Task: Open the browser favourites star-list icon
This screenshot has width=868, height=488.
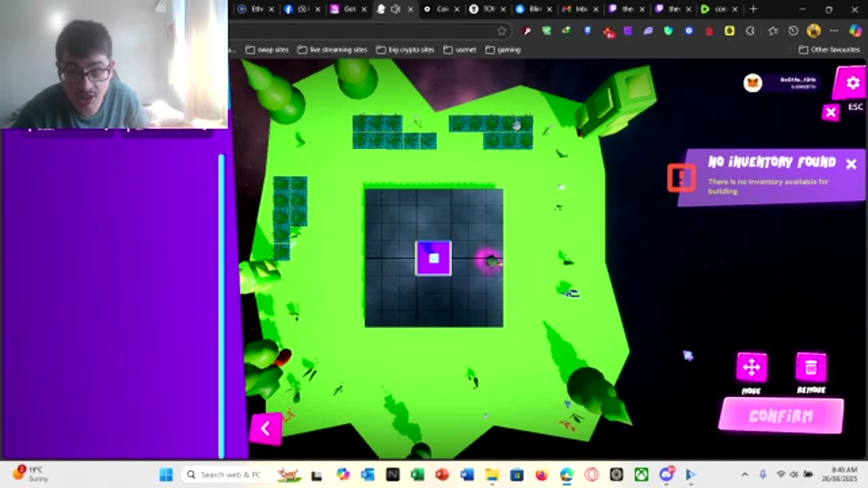Action: tap(772, 30)
